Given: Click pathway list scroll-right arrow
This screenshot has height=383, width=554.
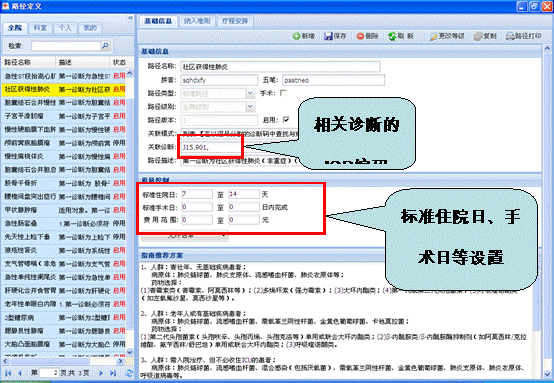Looking at the screenshot, I should (x=120, y=361).
